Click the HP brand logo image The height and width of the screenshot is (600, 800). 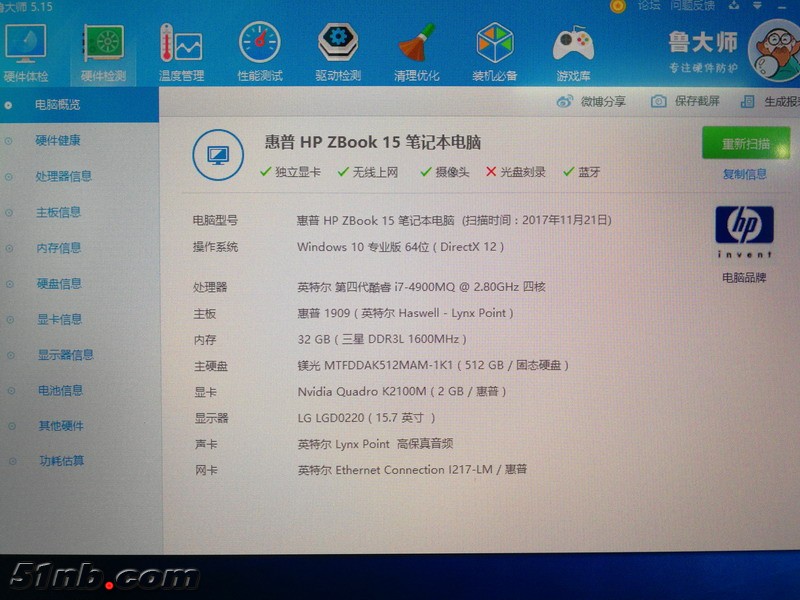[x=744, y=226]
